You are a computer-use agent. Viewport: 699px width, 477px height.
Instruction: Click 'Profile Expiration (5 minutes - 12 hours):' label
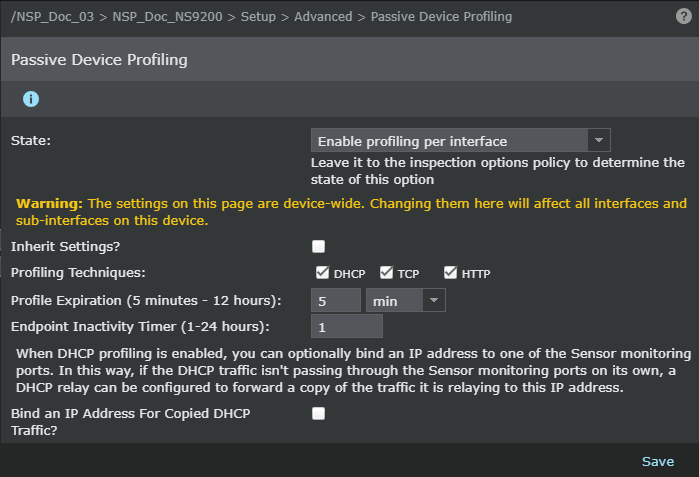[146, 300]
